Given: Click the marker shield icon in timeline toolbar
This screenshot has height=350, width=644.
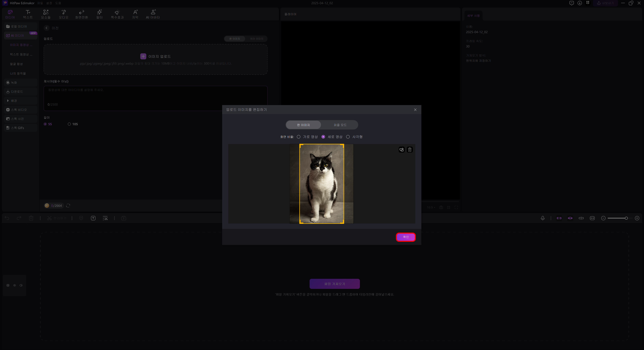Looking at the screenshot, I should tap(81, 218).
